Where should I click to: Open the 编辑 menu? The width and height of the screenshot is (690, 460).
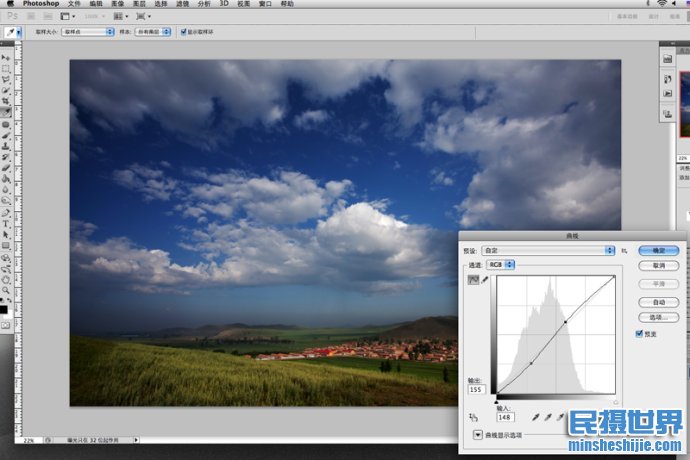pyautogui.click(x=96, y=4)
